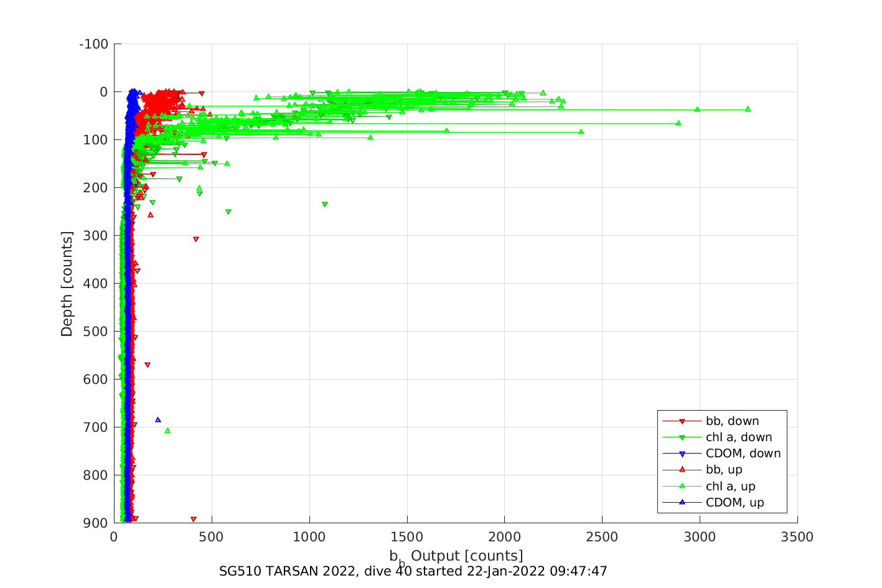Click the 'chl a, down' legend entry
Screen dimensions: 882x588
click(x=718, y=437)
